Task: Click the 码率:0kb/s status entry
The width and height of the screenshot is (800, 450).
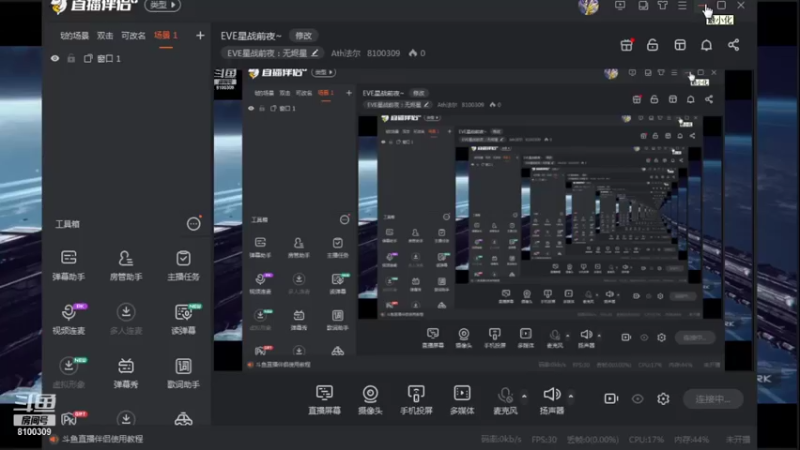Action: tap(501, 439)
